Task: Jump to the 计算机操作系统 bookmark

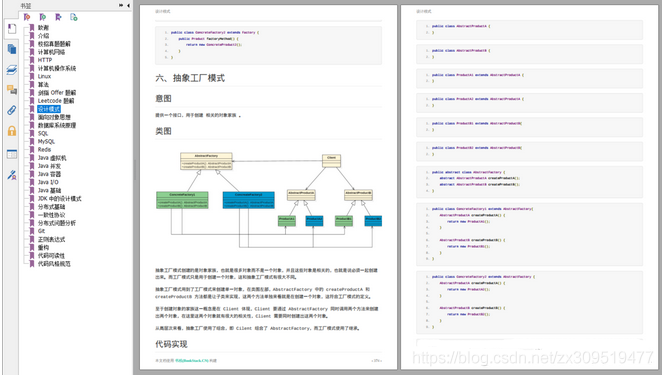Action: (x=57, y=68)
